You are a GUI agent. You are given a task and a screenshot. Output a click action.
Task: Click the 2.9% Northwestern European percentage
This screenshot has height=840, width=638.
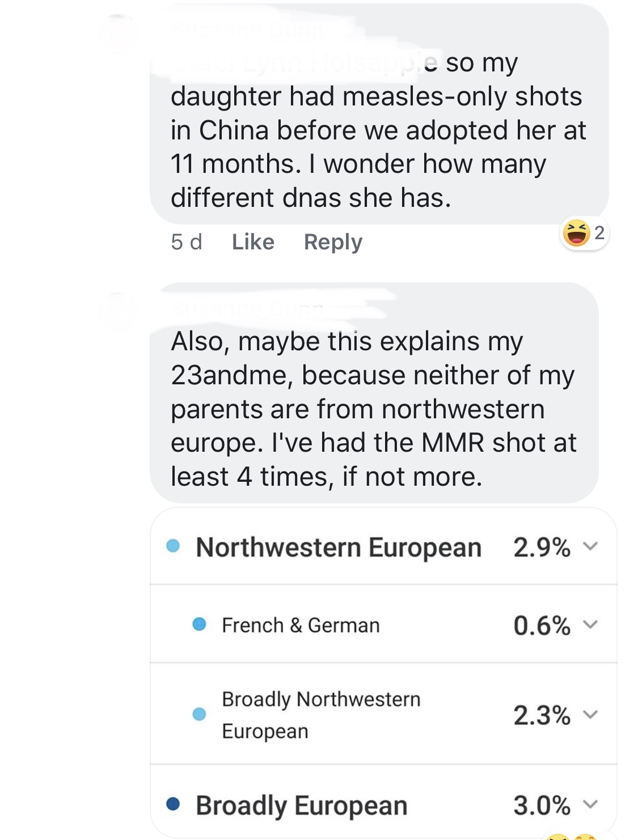(x=542, y=548)
